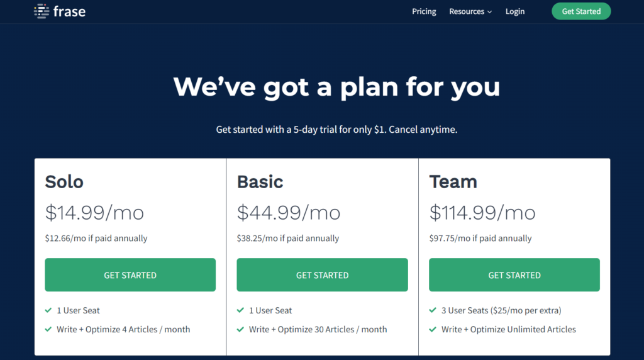The image size is (644, 360).
Task: Click the checkmark beside 3 User Seats
Action: pos(433,310)
